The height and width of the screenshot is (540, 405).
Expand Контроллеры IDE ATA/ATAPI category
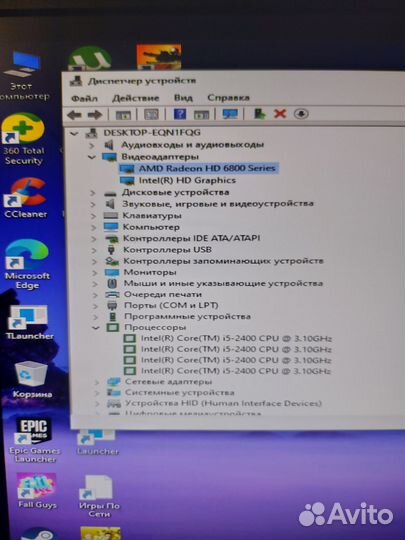click(94, 239)
